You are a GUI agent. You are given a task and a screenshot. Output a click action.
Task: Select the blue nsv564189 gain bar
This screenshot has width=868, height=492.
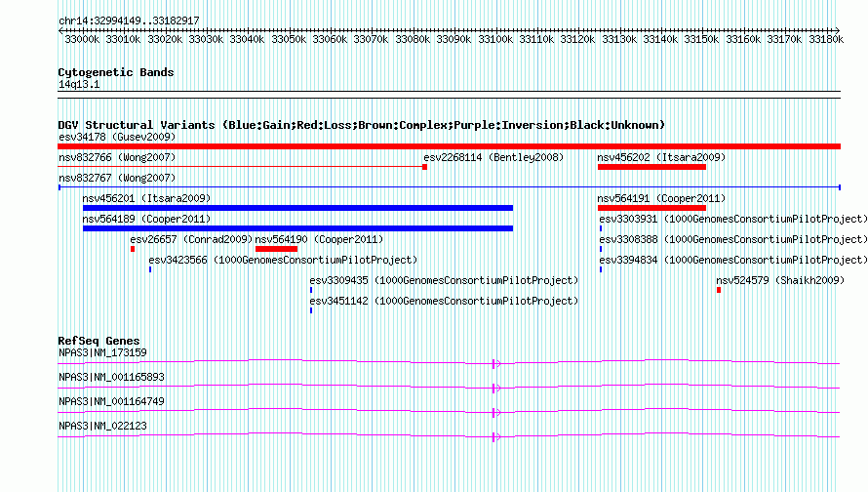[297, 228]
